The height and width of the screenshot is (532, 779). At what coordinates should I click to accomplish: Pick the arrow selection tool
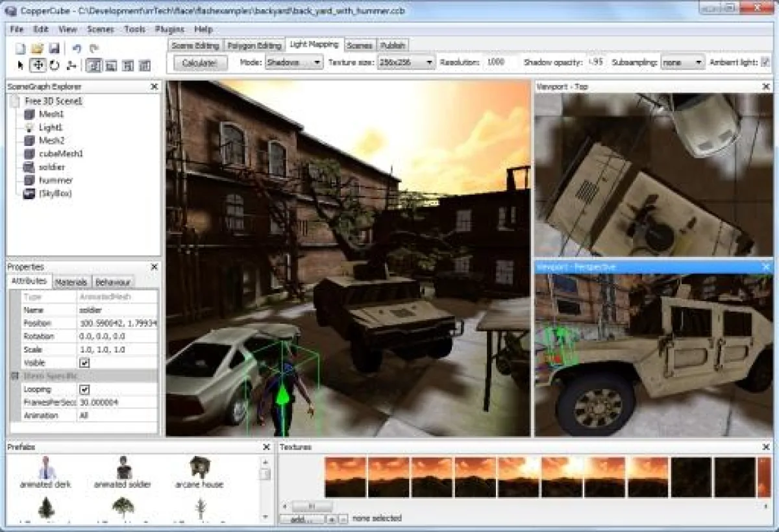21,64
